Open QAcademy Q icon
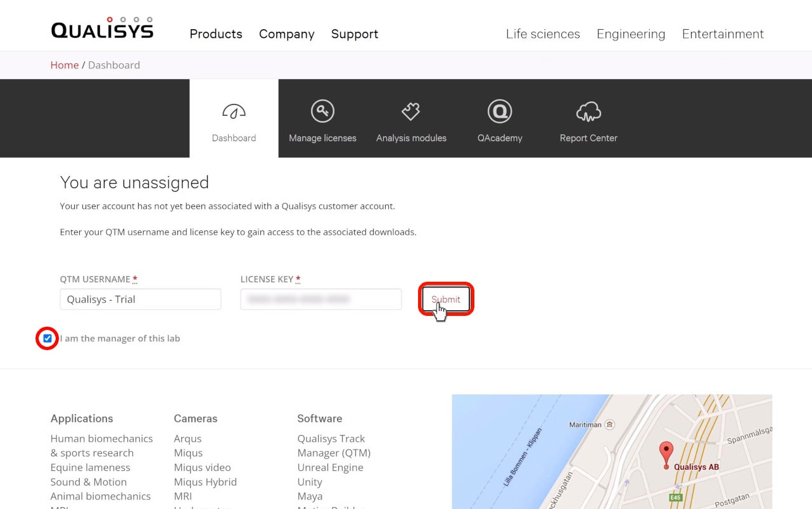The width and height of the screenshot is (812, 509). [500, 111]
